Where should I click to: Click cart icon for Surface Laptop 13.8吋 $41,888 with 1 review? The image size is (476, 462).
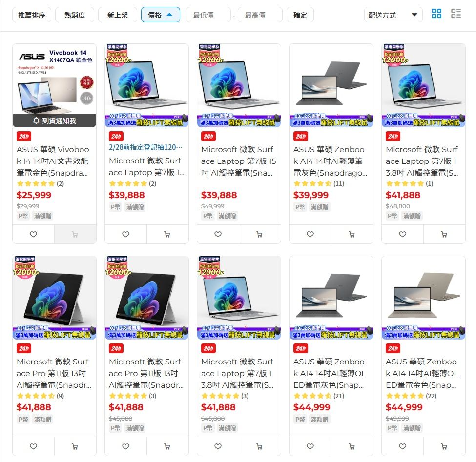[x=444, y=234]
